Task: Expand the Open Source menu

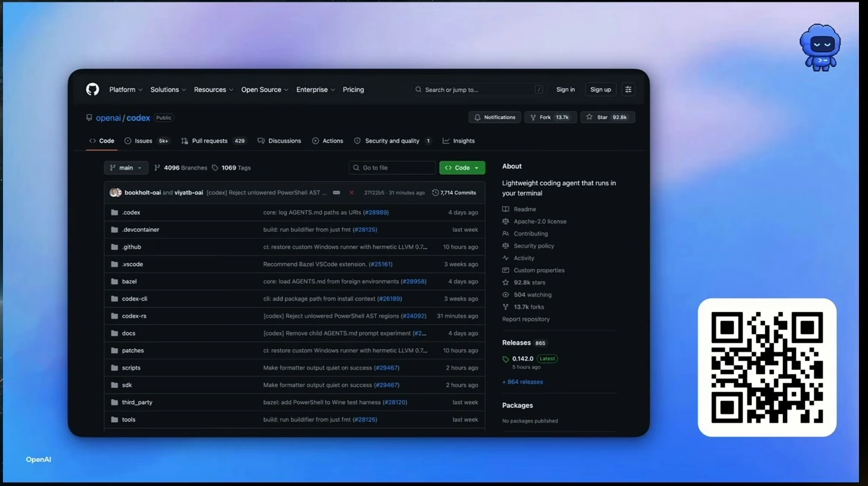Action: click(265, 90)
